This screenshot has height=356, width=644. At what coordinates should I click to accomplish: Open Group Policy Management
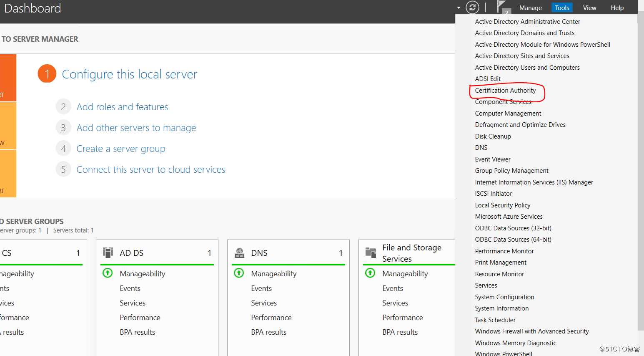(511, 171)
